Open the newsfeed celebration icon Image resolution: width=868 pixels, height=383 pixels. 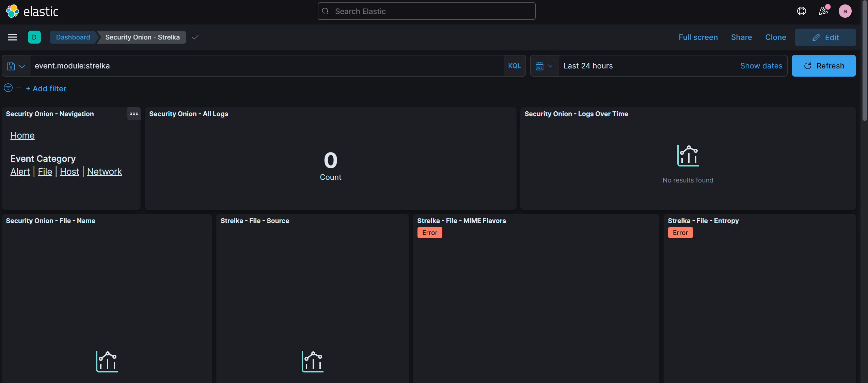pos(823,11)
